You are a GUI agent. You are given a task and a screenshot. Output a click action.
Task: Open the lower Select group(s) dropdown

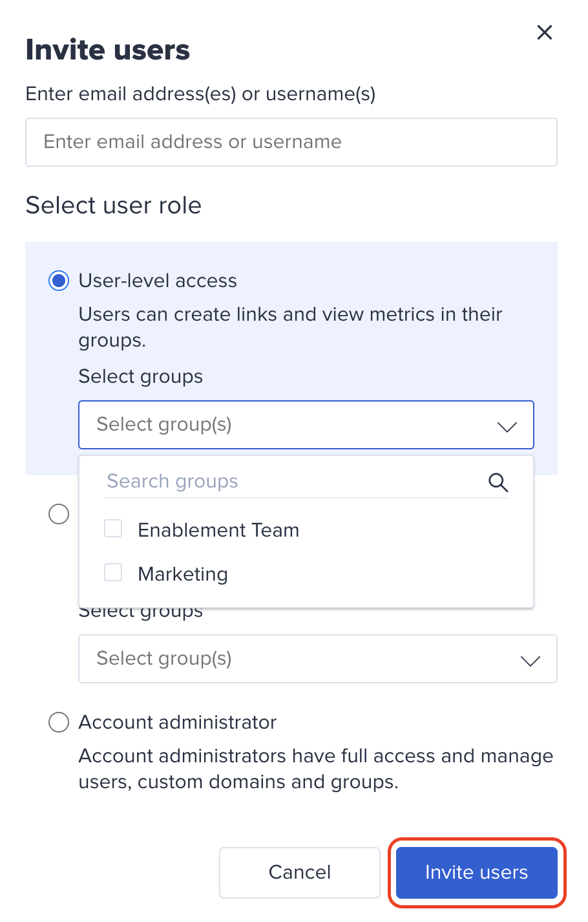pos(318,659)
